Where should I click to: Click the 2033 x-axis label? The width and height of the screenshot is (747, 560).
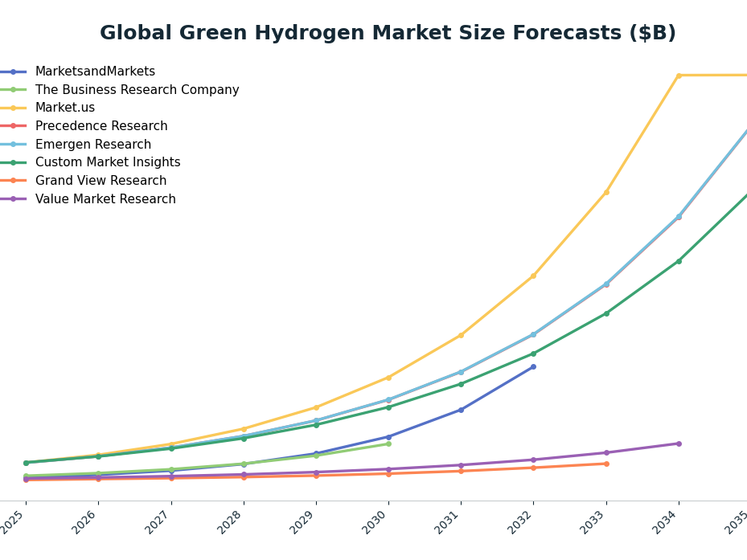point(594,522)
